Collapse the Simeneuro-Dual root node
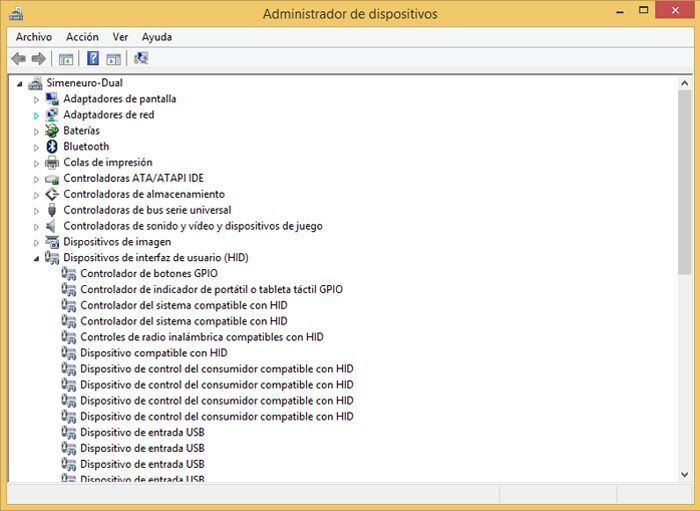700x511 pixels. click(19, 84)
